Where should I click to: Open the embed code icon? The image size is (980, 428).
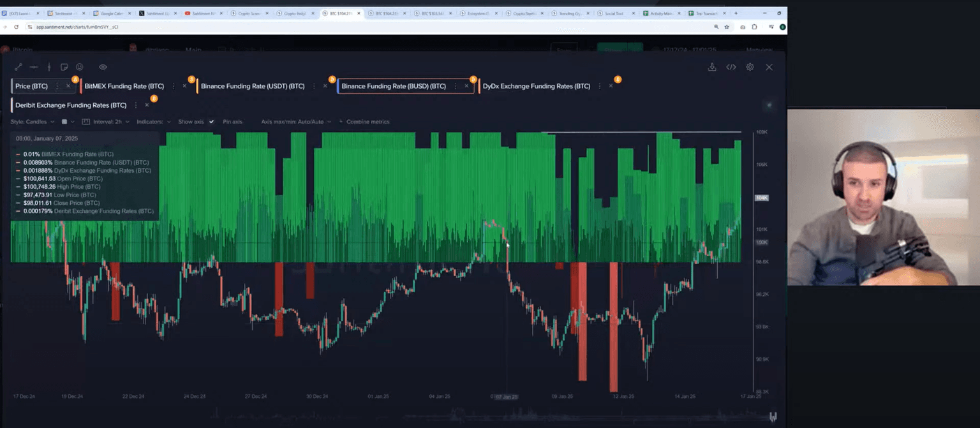tap(731, 67)
